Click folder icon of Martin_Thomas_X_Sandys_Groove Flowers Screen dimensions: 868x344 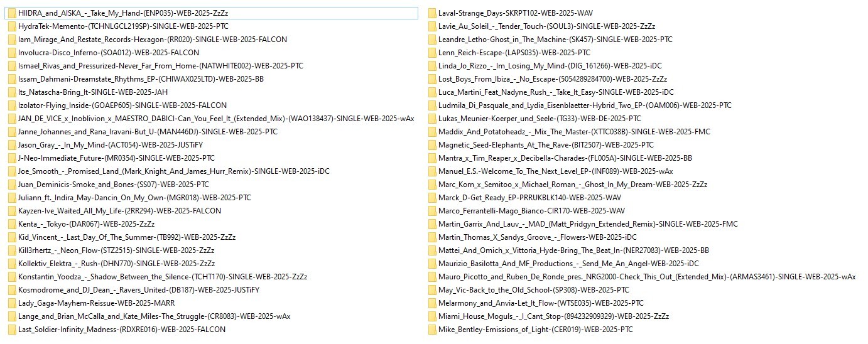432,237
